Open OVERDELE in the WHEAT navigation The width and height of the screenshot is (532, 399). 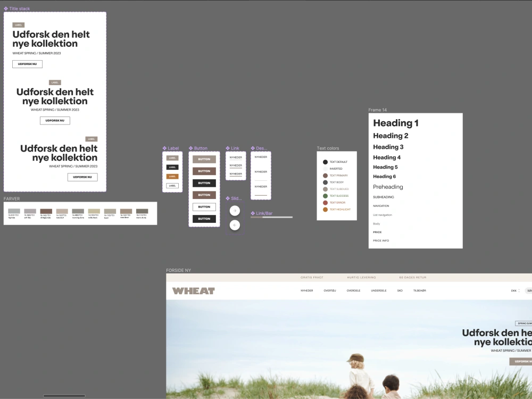tap(354, 291)
